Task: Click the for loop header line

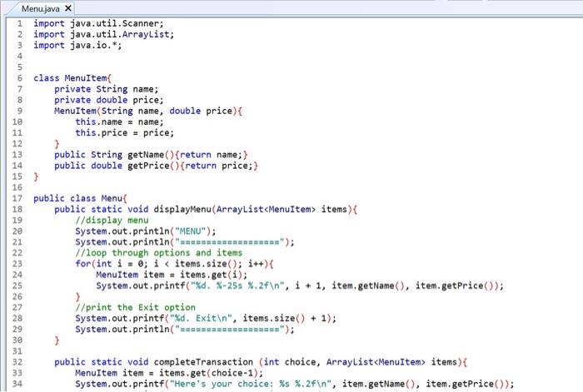Action: click(174, 264)
